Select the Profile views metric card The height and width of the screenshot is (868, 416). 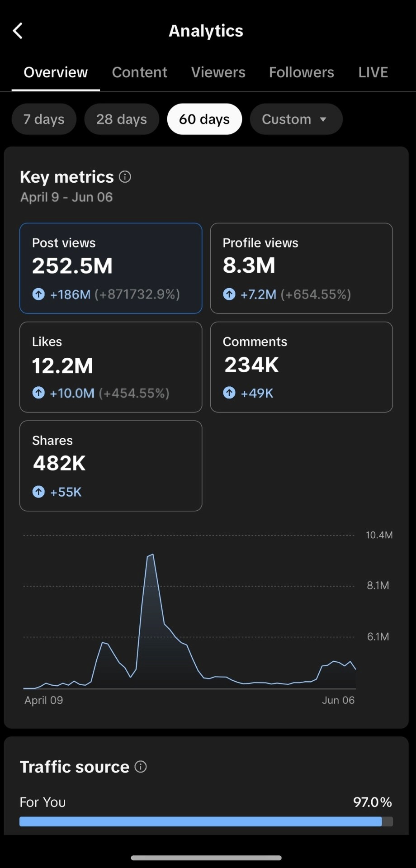(302, 268)
